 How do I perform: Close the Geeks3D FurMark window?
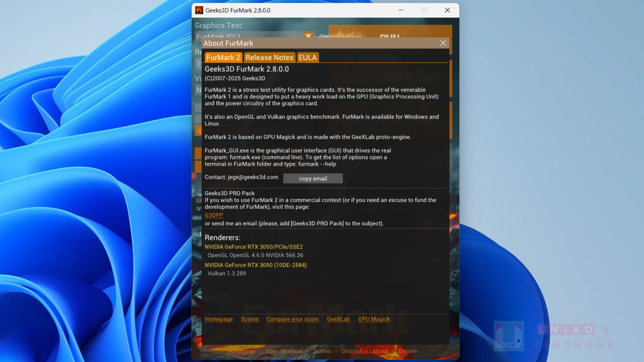(447, 10)
